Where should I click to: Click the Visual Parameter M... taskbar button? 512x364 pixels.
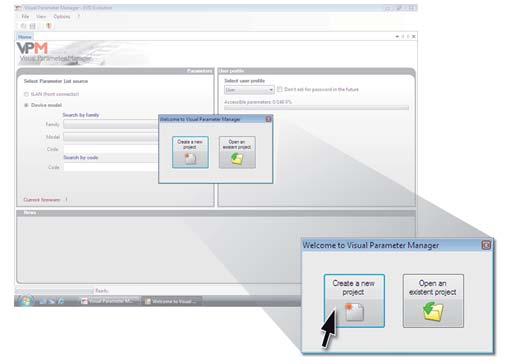pyautogui.click(x=109, y=301)
